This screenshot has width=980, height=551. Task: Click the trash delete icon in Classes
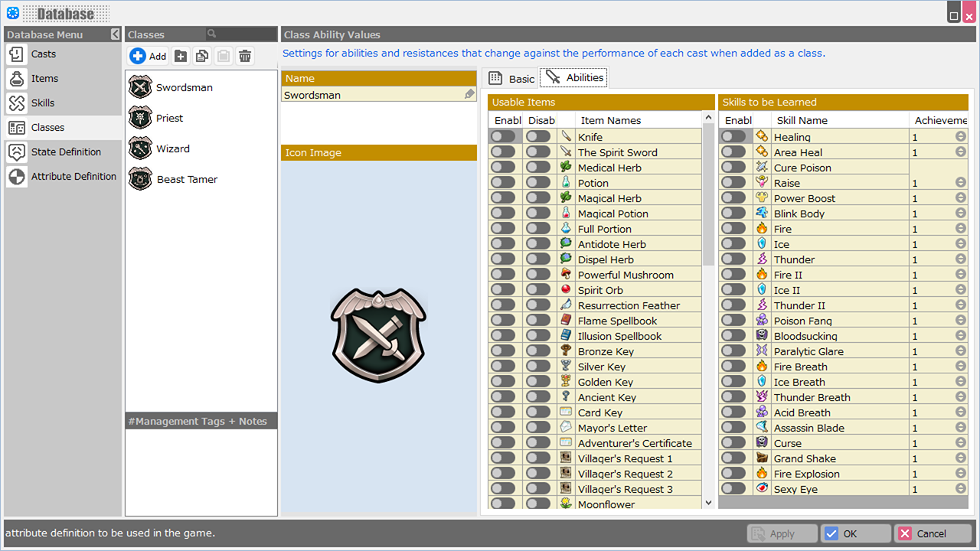(245, 56)
